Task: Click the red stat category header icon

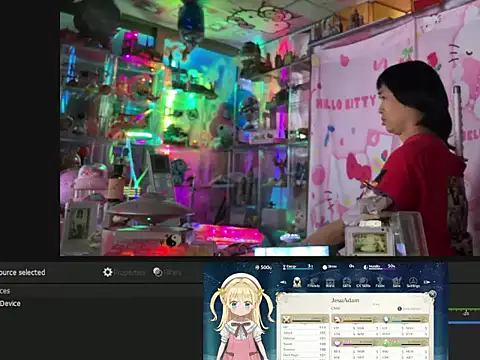Action: point(337,319)
